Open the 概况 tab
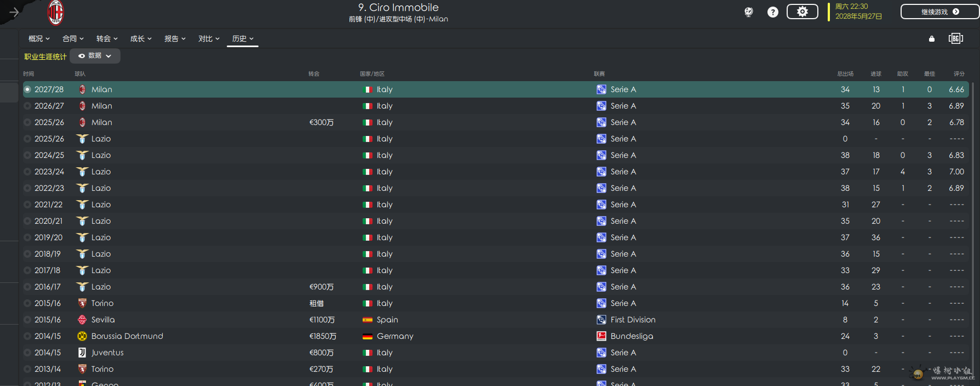This screenshot has width=980, height=386. (39, 38)
